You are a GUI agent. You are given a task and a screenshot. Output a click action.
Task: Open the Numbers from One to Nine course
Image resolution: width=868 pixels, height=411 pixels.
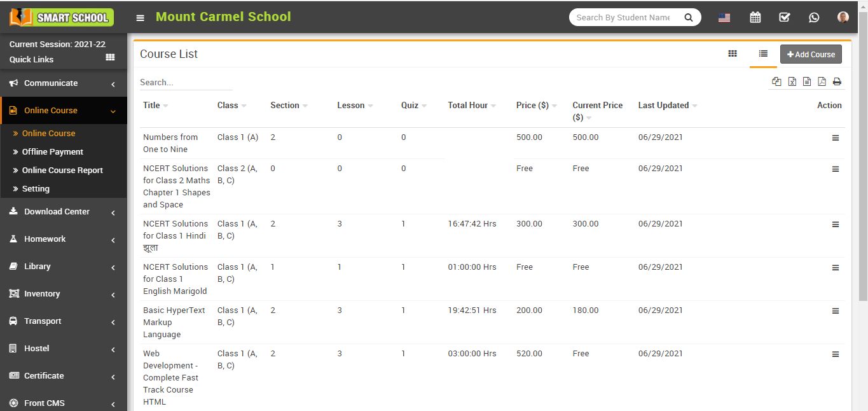[x=170, y=143]
